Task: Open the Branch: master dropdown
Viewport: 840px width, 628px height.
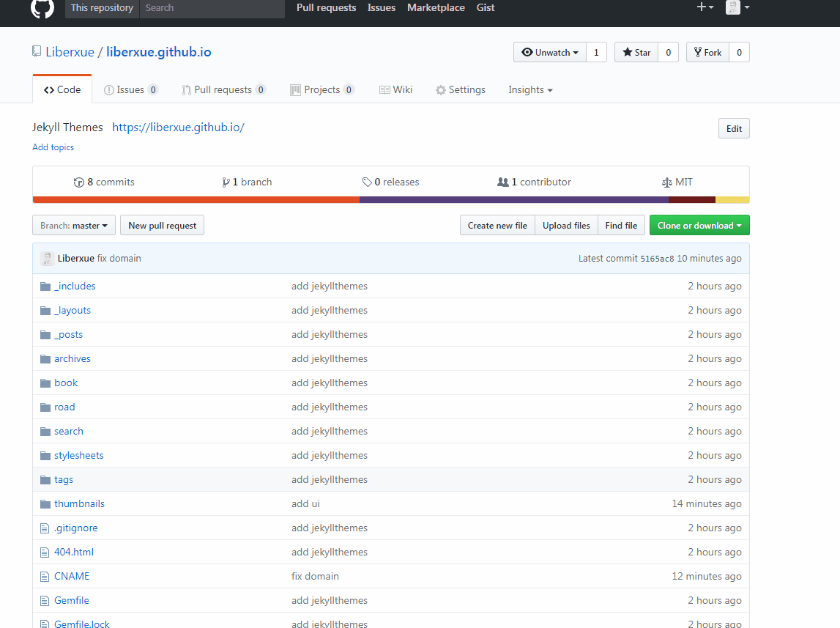Action: coord(74,226)
